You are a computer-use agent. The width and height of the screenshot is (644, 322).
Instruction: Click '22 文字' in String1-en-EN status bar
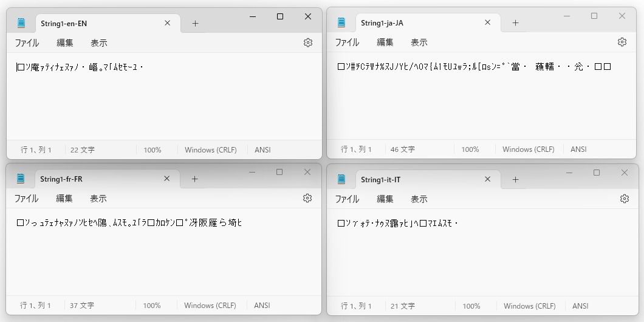coord(83,150)
